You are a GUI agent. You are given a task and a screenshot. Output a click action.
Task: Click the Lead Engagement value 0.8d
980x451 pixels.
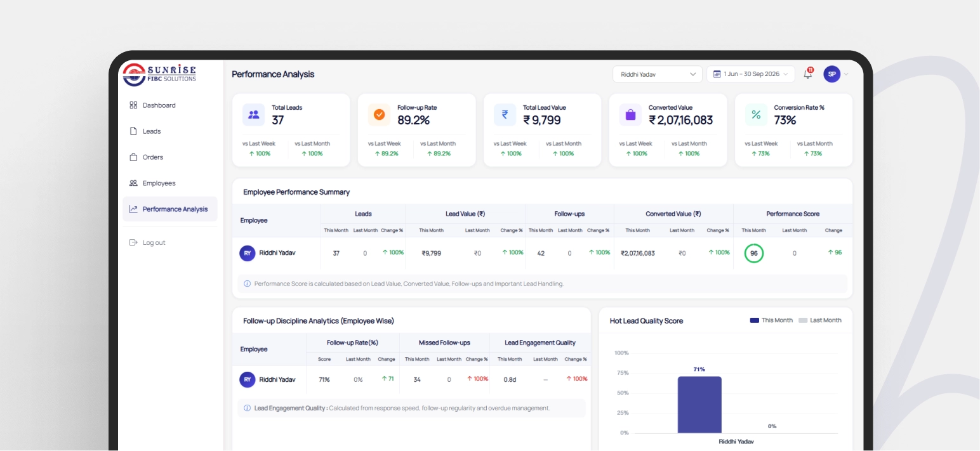[x=510, y=380]
